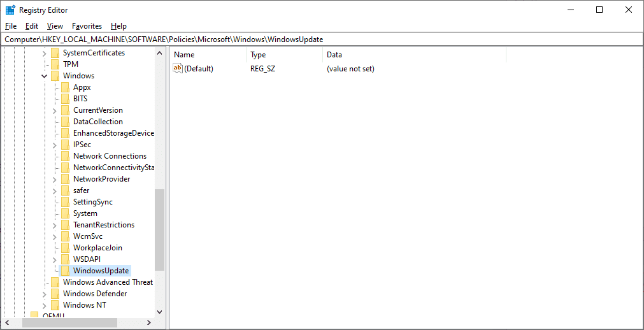Click the tree vertical scrollbar thumb
644x330 pixels.
pyautogui.click(x=160, y=230)
